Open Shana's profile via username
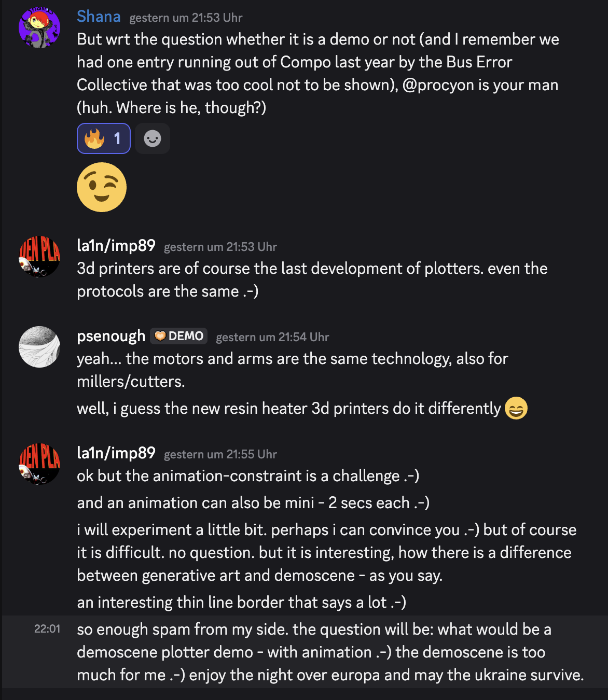Viewport: 608px width, 700px height. coord(99,17)
